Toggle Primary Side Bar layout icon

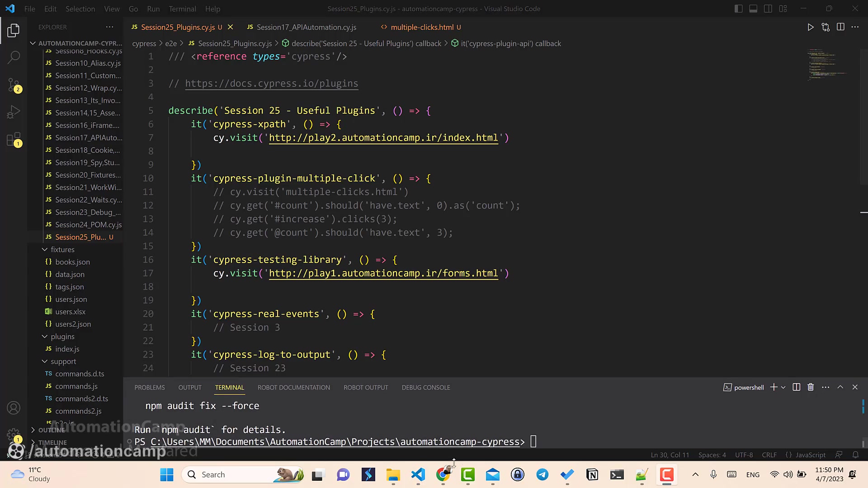coord(738,9)
